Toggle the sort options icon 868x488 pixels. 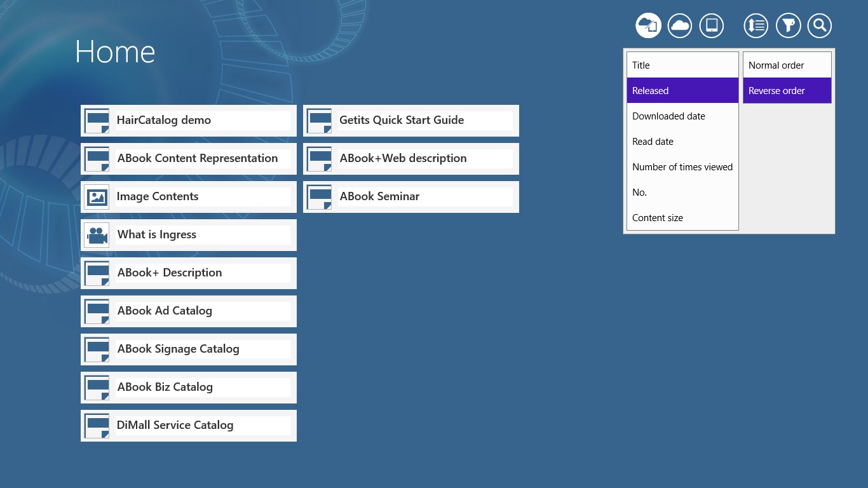756,25
